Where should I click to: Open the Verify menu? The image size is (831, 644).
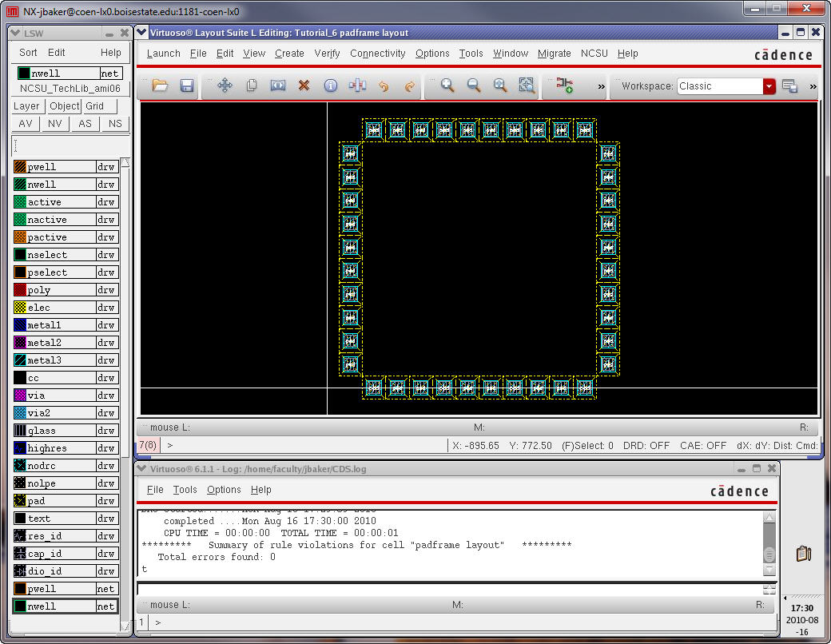pos(328,54)
